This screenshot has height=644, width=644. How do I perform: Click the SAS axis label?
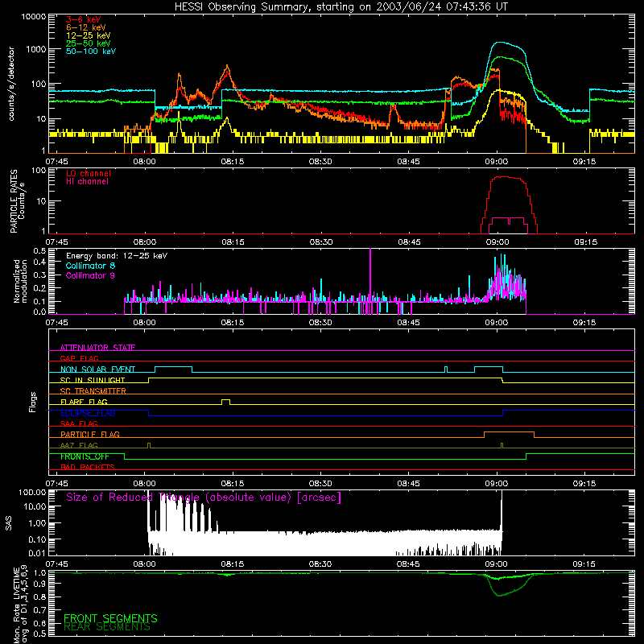8,523
